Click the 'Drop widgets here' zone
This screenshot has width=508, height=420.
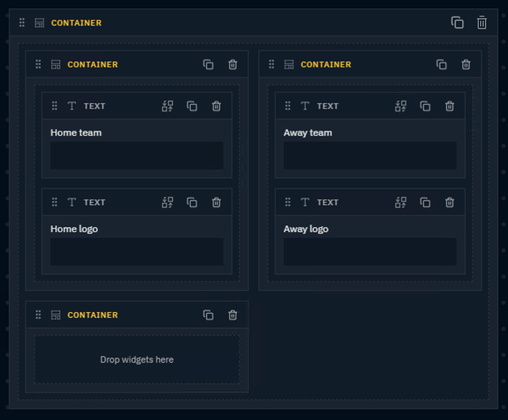137,360
